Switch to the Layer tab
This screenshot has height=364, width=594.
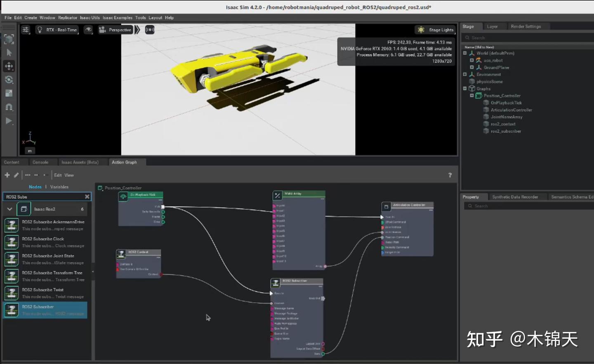(492, 26)
